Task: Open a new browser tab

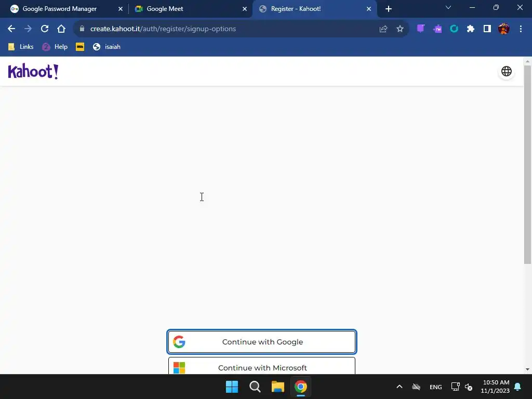Action: click(x=389, y=9)
